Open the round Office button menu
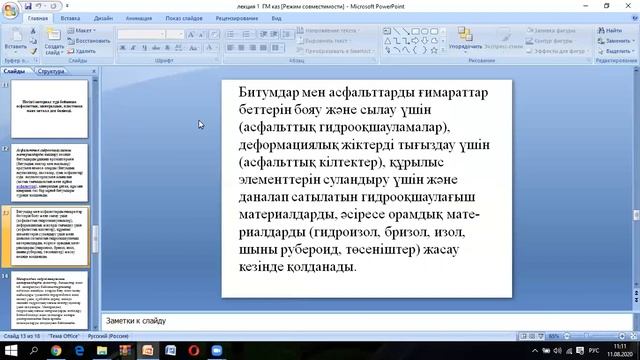 pyautogui.click(x=10, y=10)
